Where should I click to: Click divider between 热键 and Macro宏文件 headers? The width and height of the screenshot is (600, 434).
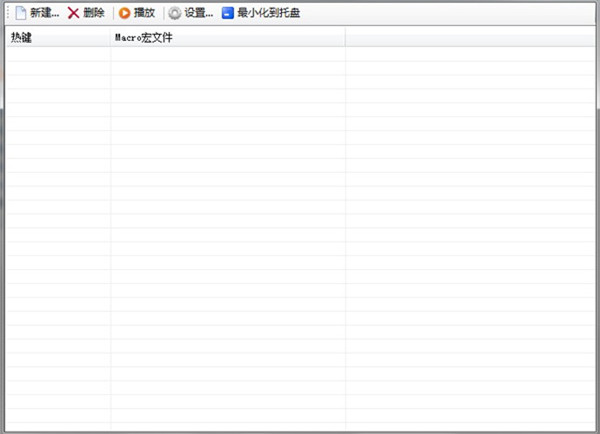[111, 38]
